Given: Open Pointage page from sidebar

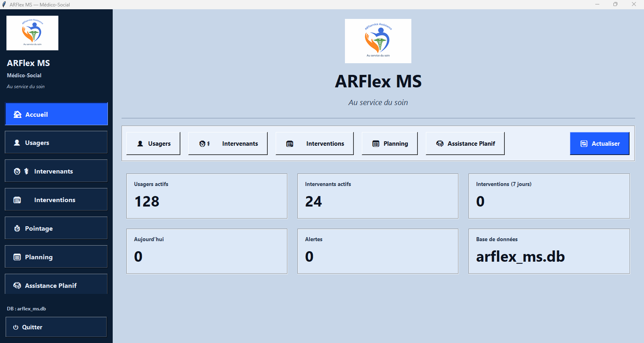Looking at the screenshot, I should pyautogui.click(x=56, y=228).
